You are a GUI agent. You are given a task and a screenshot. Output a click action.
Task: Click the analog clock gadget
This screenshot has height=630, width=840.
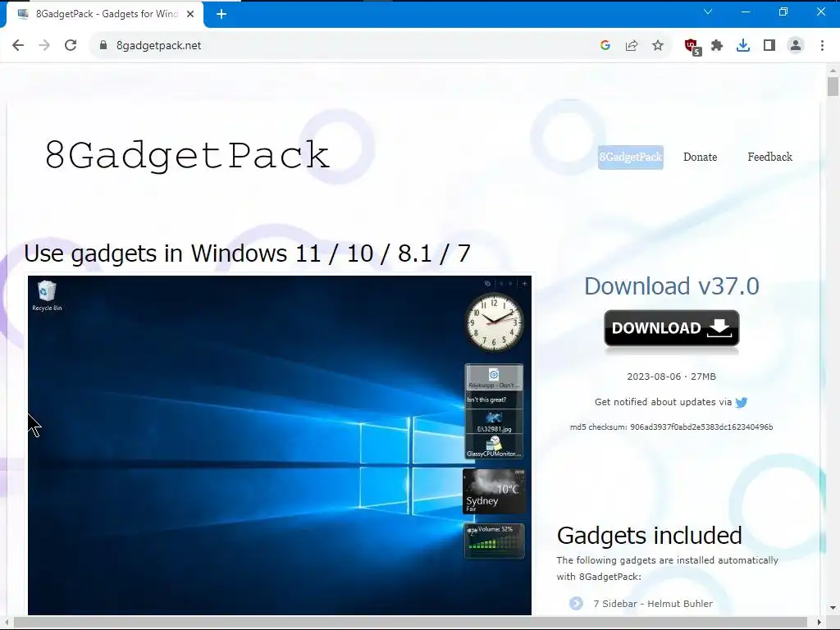[x=494, y=322]
